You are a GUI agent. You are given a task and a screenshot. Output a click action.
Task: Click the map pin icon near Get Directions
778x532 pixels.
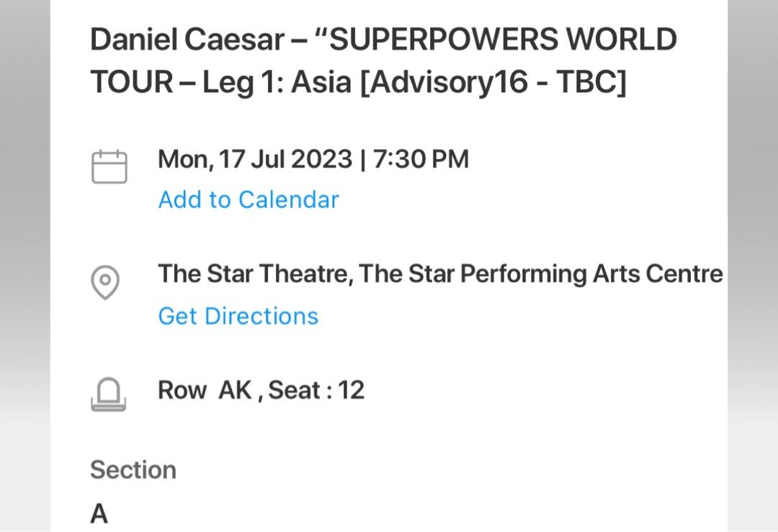coord(105,282)
